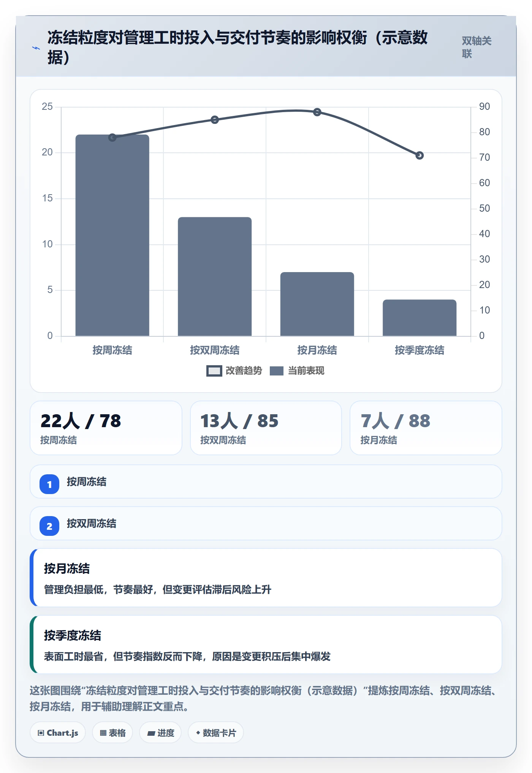Click the number 2 badge
The width and height of the screenshot is (532, 773).
49,526
